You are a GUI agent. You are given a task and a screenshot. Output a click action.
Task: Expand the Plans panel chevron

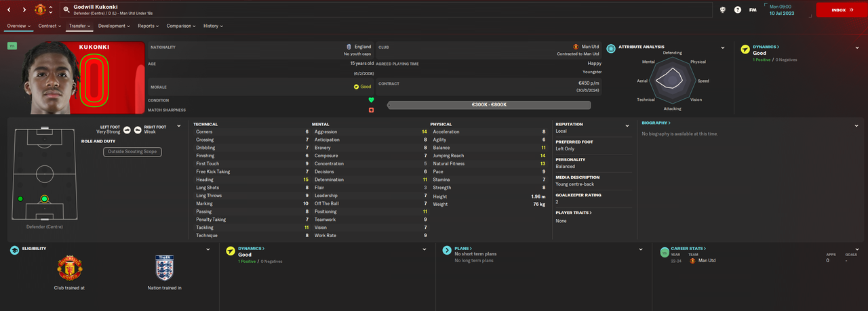click(x=641, y=249)
